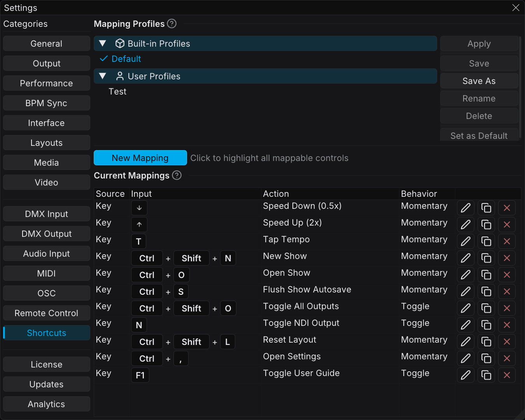The height and width of the screenshot is (420, 525).
Task: Edit the New Show mapping
Action: [x=465, y=258]
